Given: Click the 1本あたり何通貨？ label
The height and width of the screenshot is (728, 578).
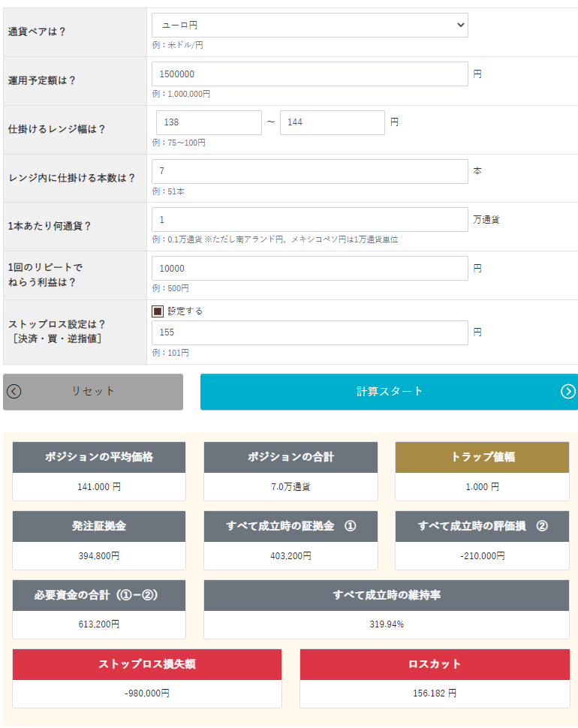Looking at the screenshot, I should 50,226.
